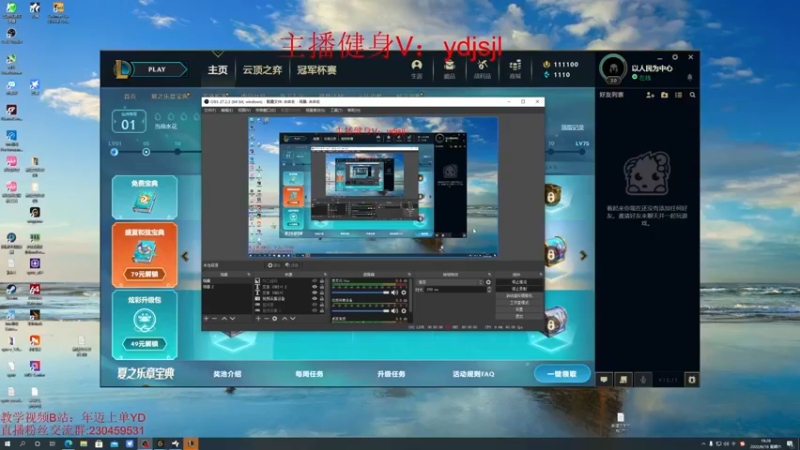This screenshot has height=450, width=800.
Task: Mute the second audio mixer channel
Action: coord(394,311)
